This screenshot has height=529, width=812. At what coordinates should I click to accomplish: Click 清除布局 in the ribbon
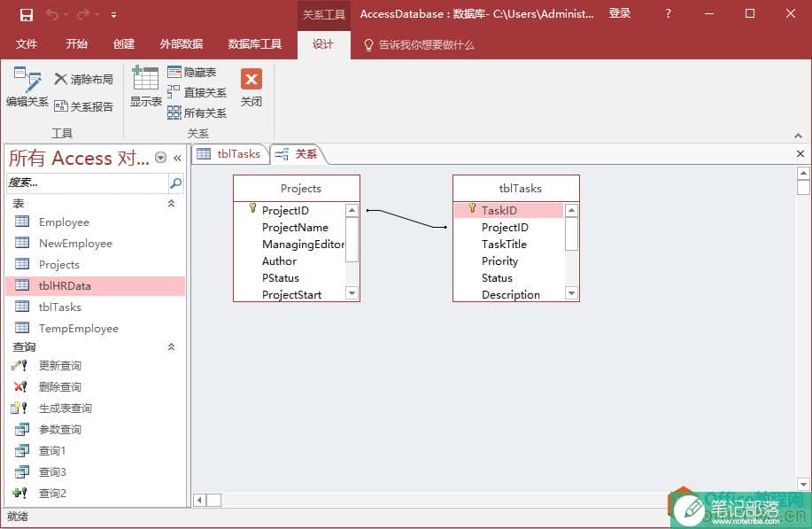click(x=84, y=79)
